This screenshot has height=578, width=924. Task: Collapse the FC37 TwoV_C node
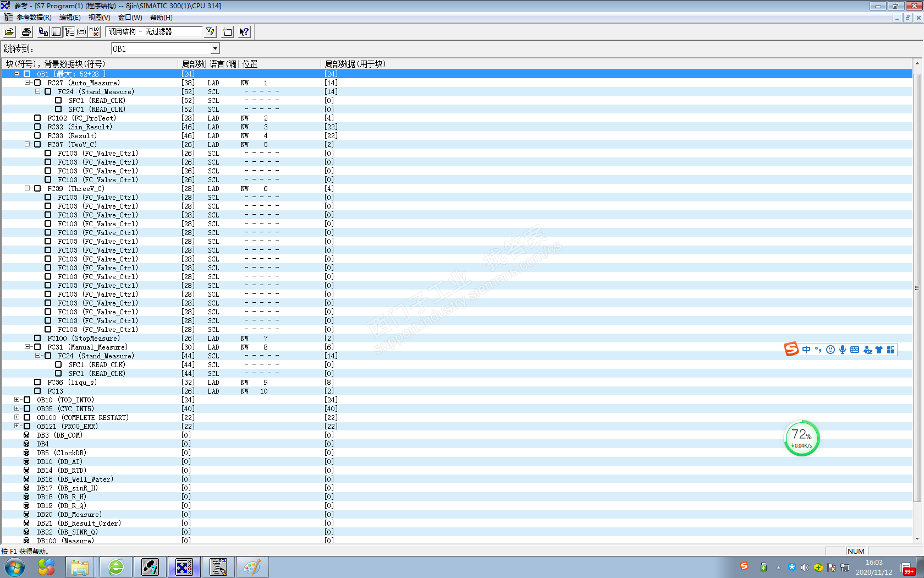pyautogui.click(x=27, y=144)
